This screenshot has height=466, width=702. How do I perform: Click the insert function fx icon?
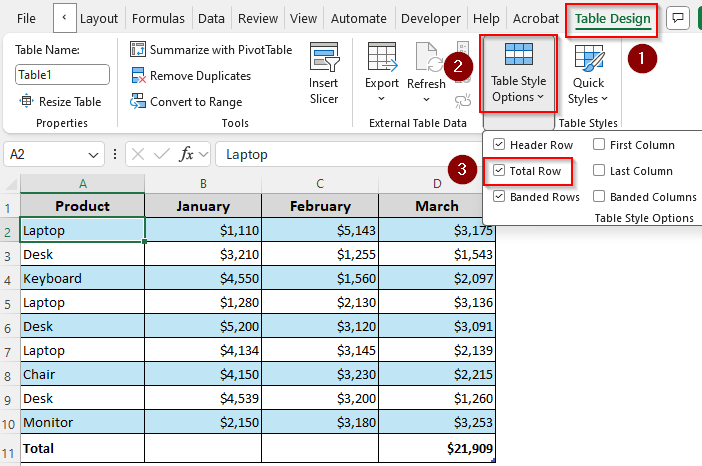click(186, 154)
